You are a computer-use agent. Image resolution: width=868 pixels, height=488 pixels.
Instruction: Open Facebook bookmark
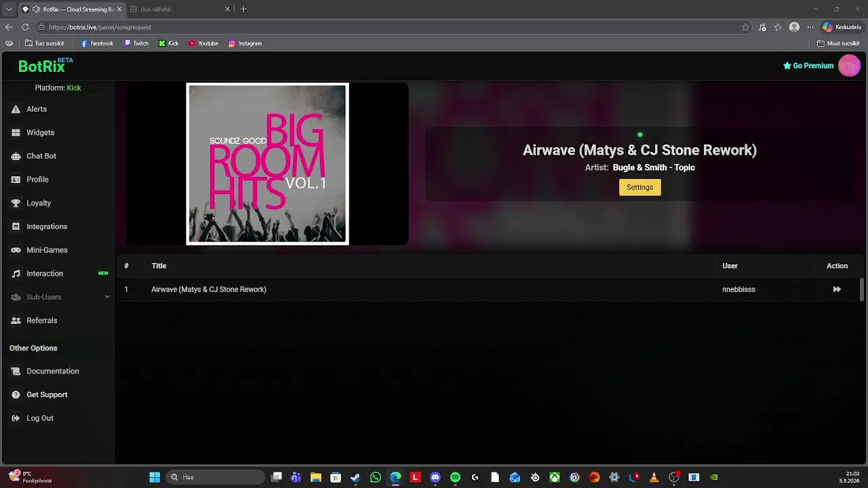click(97, 43)
